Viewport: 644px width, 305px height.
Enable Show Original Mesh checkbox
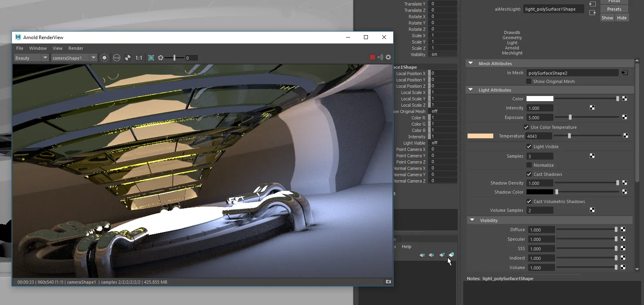[528, 81]
